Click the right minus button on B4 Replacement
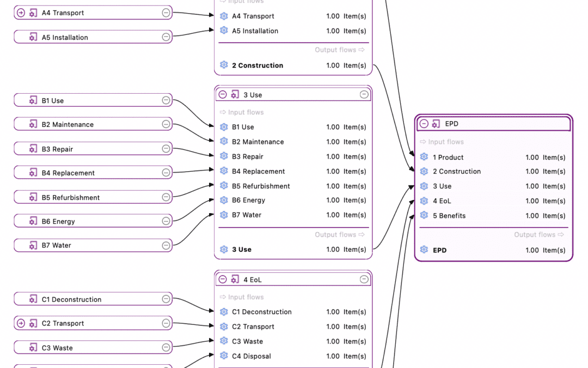The height and width of the screenshot is (368, 588). [x=166, y=173]
